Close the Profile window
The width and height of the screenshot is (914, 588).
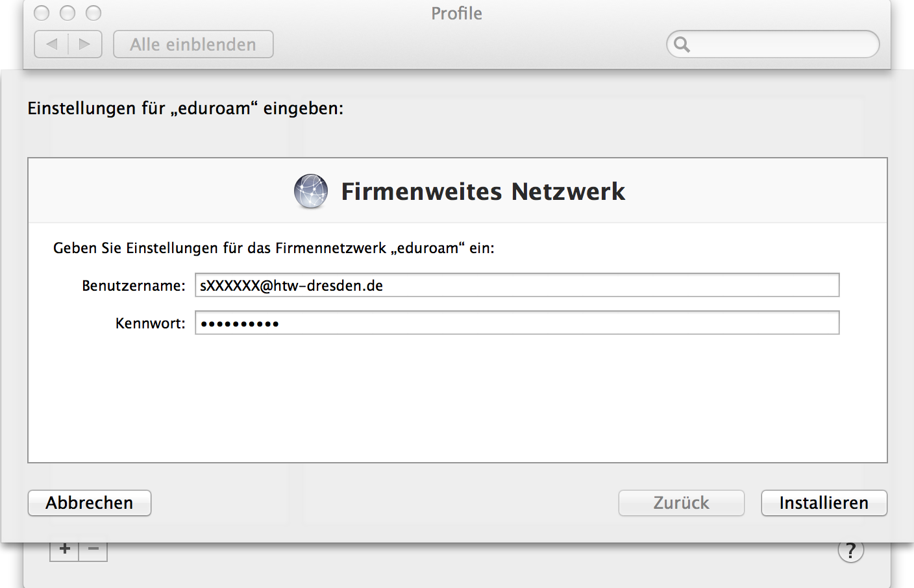[42, 13]
